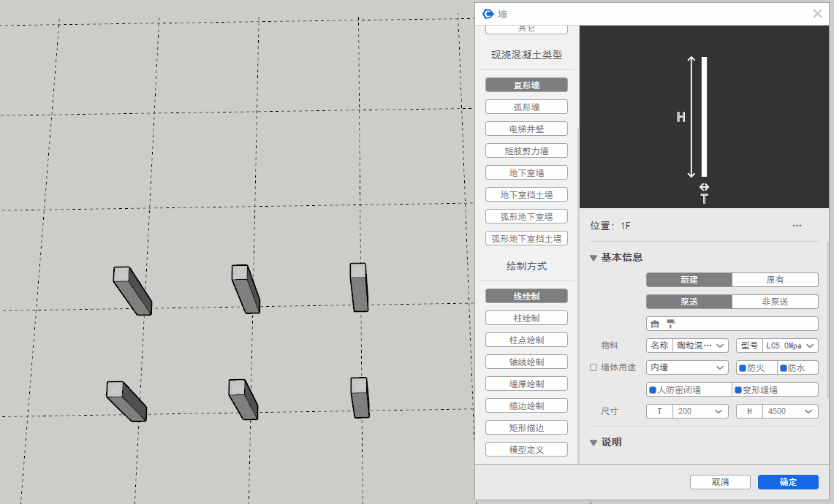
Task: Enable the 墙体用途 checkbox
Action: click(x=594, y=367)
